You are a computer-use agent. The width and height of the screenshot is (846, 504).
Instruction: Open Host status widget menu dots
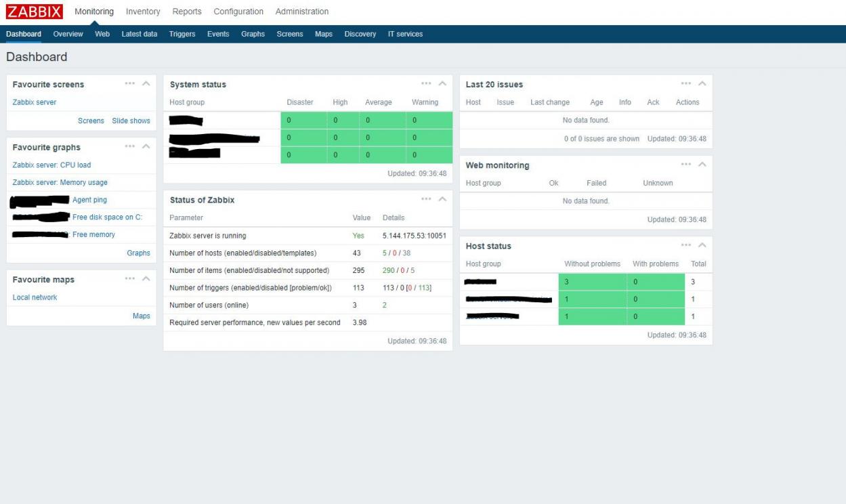(x=686, y=245)
